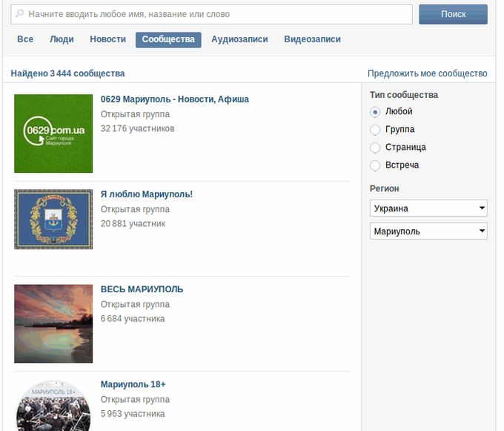Image resolution: width=504 pixels, height=431 pixels.
Task: Open Мариуполь 18+ group link
Action: (133, 384)
